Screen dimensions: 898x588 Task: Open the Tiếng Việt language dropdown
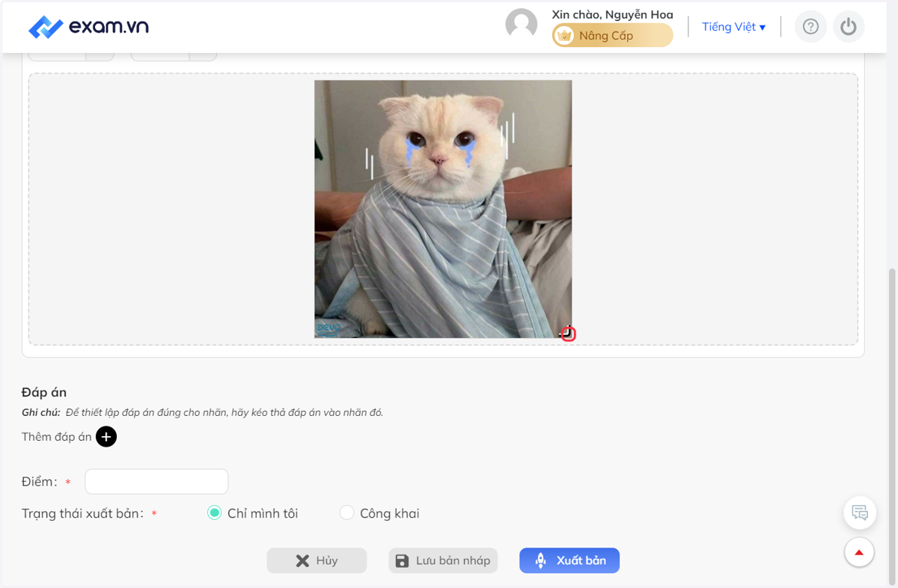click(x=733, y=27)
